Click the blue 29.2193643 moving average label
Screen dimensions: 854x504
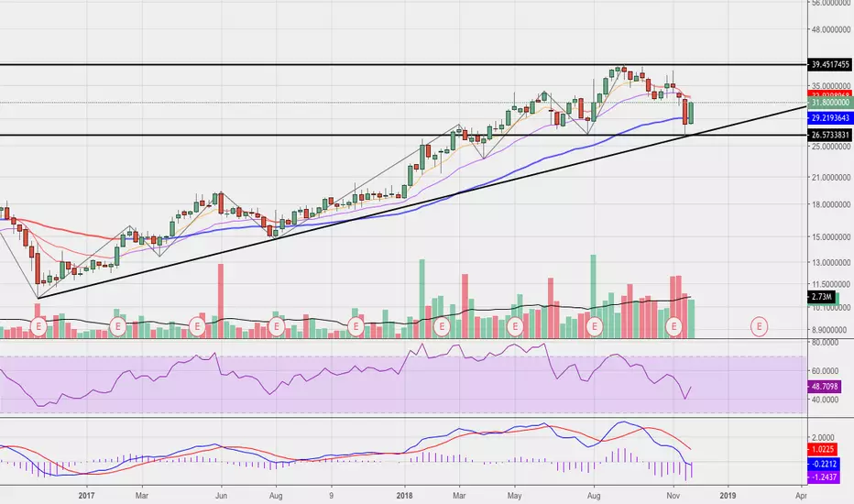point(830,117)
